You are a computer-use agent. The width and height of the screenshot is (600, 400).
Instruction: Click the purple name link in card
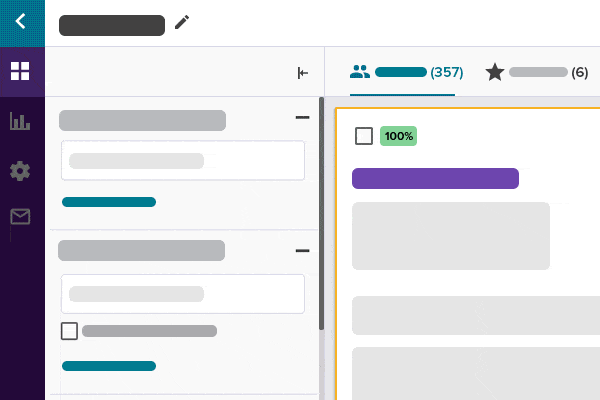tap(435, 179)
